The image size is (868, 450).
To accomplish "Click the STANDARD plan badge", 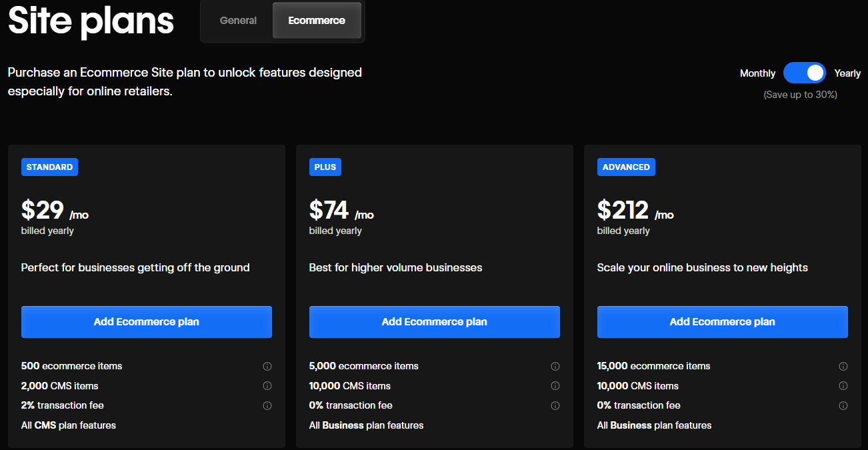I will [x=49, y=167].
